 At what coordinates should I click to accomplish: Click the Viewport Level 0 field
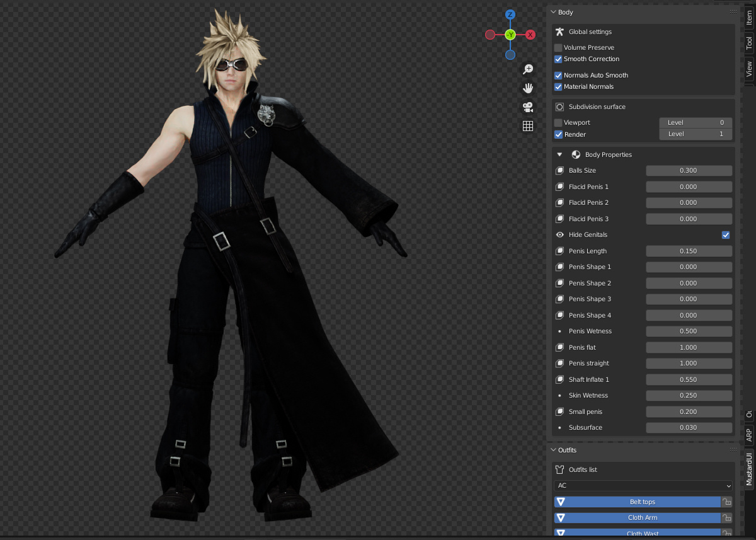696,123
